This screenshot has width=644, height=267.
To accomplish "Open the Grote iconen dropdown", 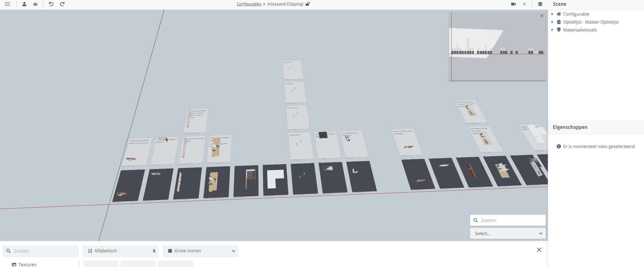I will click(x=200, y=251).
